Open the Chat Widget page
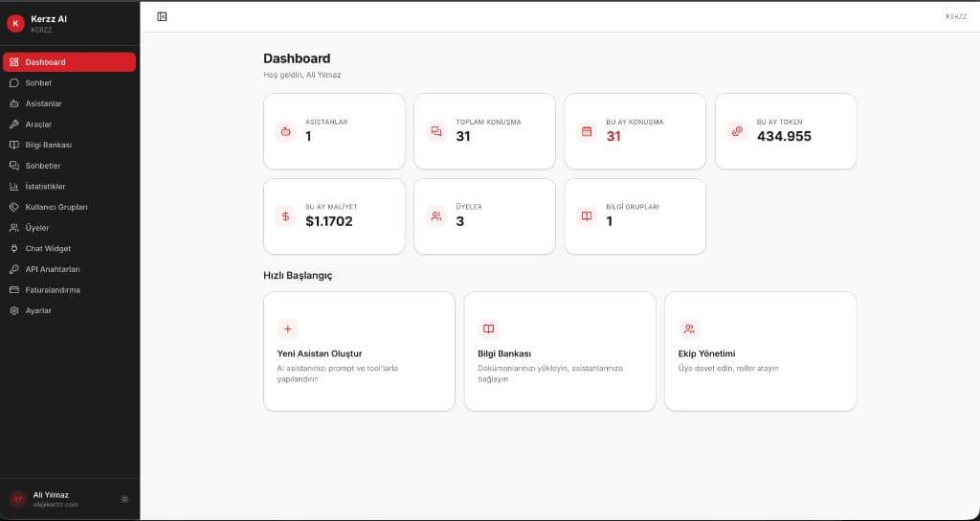Viewport: 980px width, 521px height. tap(69, 249)
